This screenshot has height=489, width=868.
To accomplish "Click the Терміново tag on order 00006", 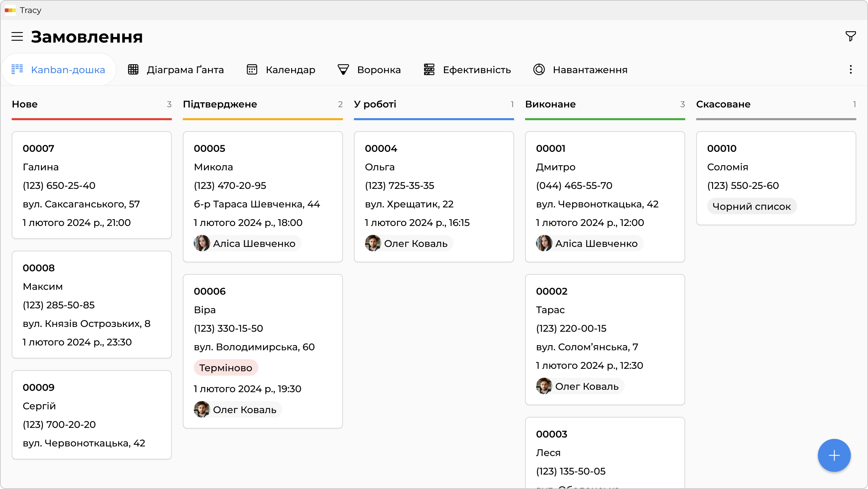I will (226, 368).
